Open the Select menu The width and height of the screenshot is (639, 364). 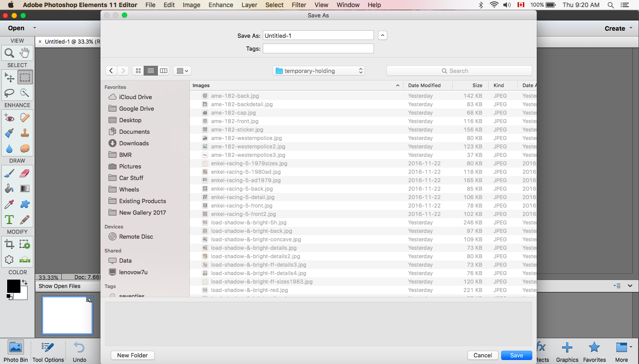(x=274, y=5)
